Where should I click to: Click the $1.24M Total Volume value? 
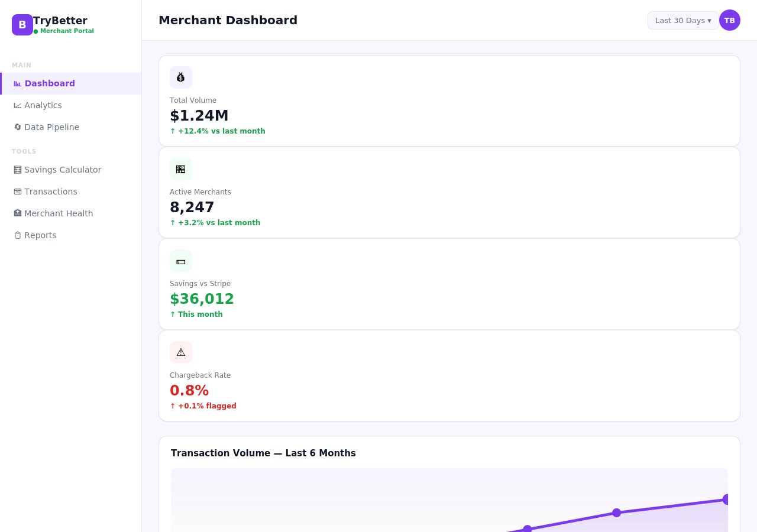(199, 116)
